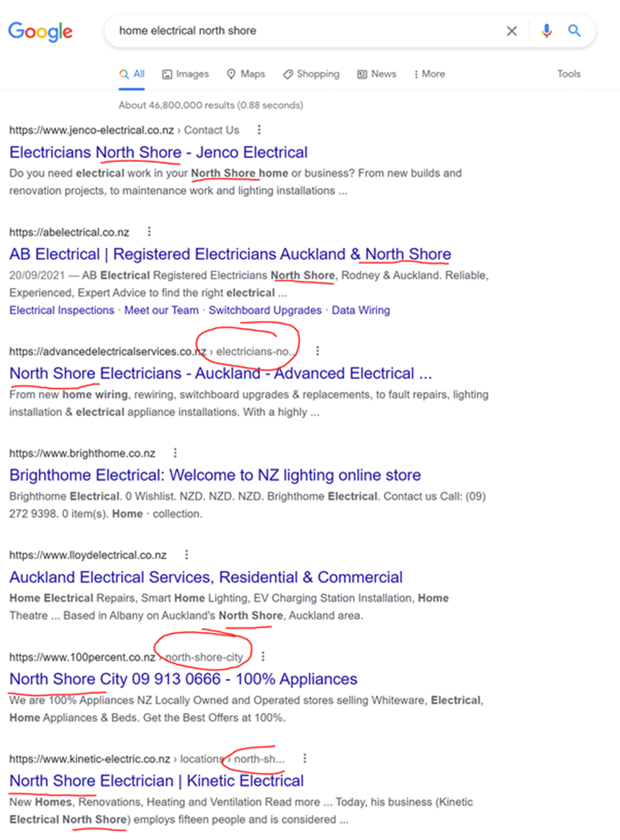Switch to the Images tab
Viewport: 620px width, 840px height.
(x=186, y=74)
